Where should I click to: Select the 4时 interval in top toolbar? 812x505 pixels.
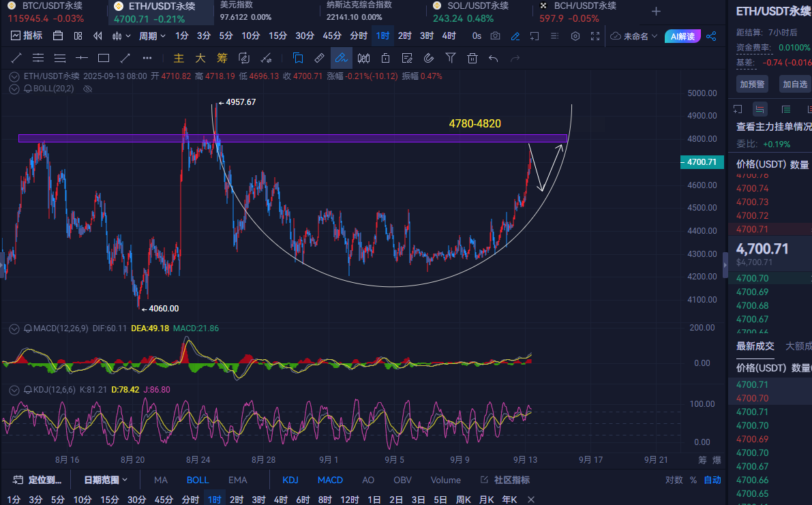[449, 35]
